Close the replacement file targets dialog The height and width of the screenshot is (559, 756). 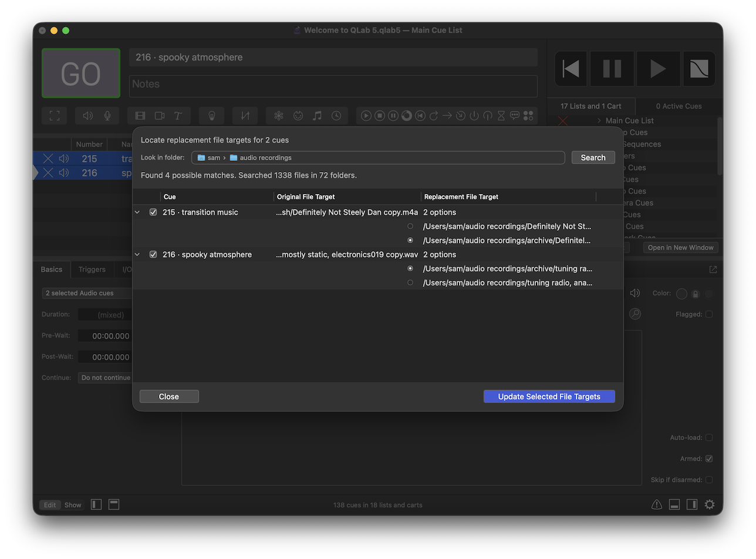point(169,396)
